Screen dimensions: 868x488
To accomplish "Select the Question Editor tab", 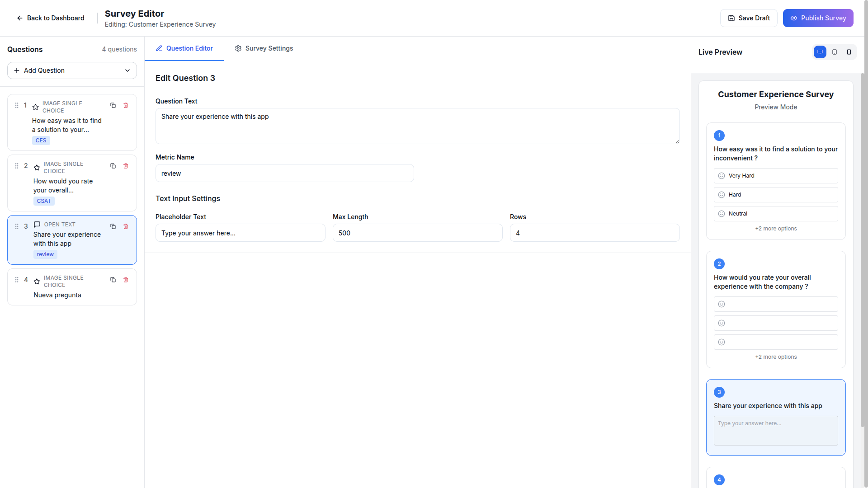I will point(184,48).
